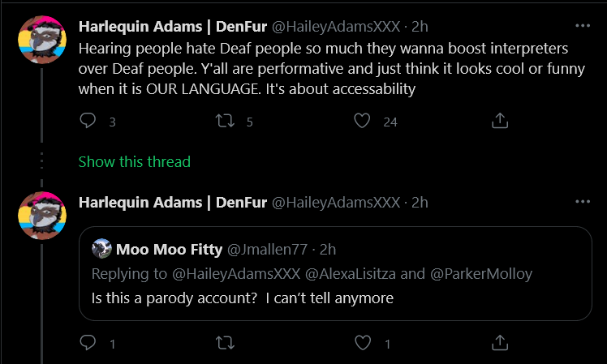Open the @Jmallen77 handle
Viewport: 607px width, 364px height.
267,250
